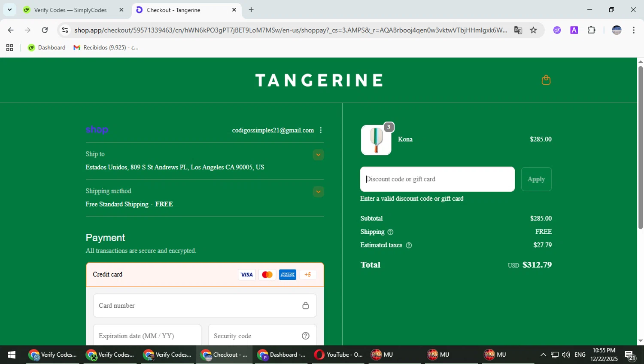Open the Extensions puzzle menu
The width and height of the screenshot is (644, 364).
point(591,30)
